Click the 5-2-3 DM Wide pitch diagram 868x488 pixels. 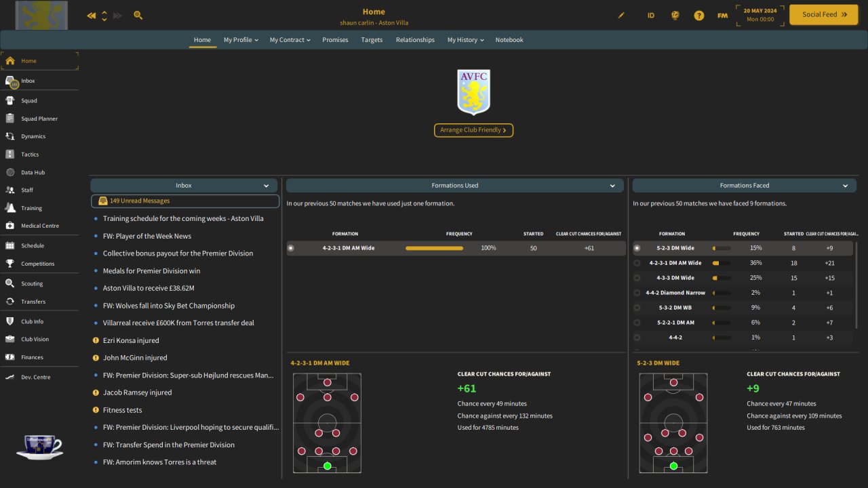(x=673, y=423)
